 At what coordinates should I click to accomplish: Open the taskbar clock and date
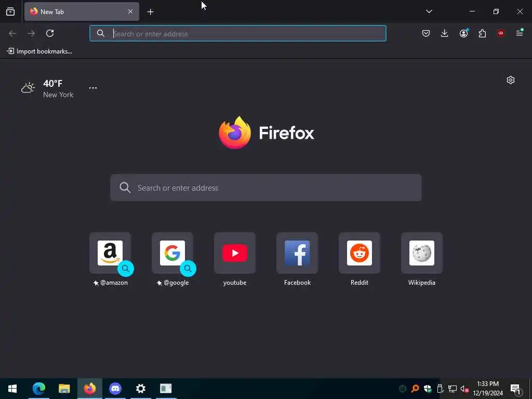pyautogui.click(x=488, y=389)
